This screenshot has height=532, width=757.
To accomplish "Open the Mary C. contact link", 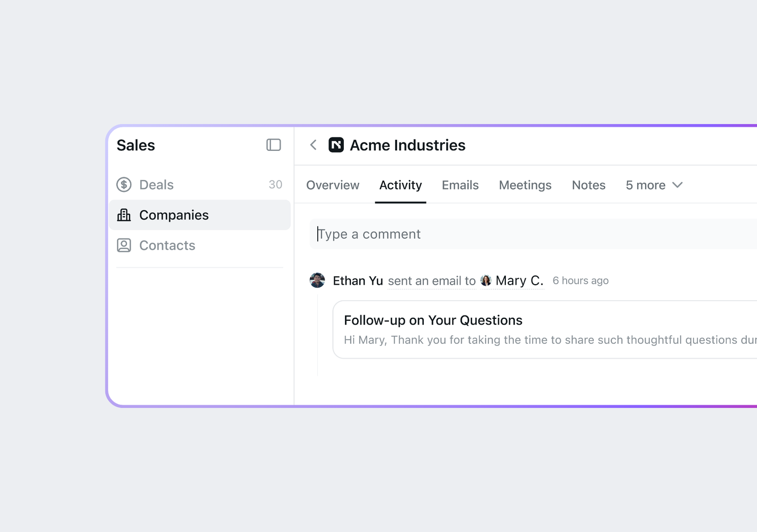I will coord(519,280).
